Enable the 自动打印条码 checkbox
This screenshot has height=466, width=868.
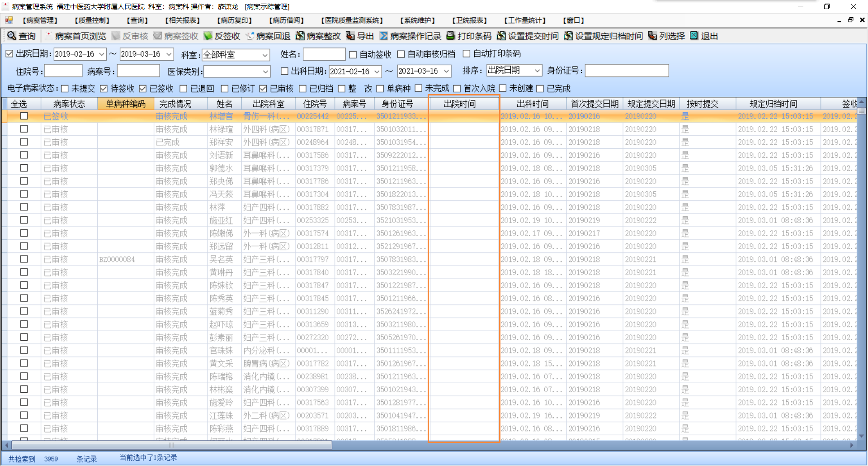pyautogui.click(x=467, y=54)
